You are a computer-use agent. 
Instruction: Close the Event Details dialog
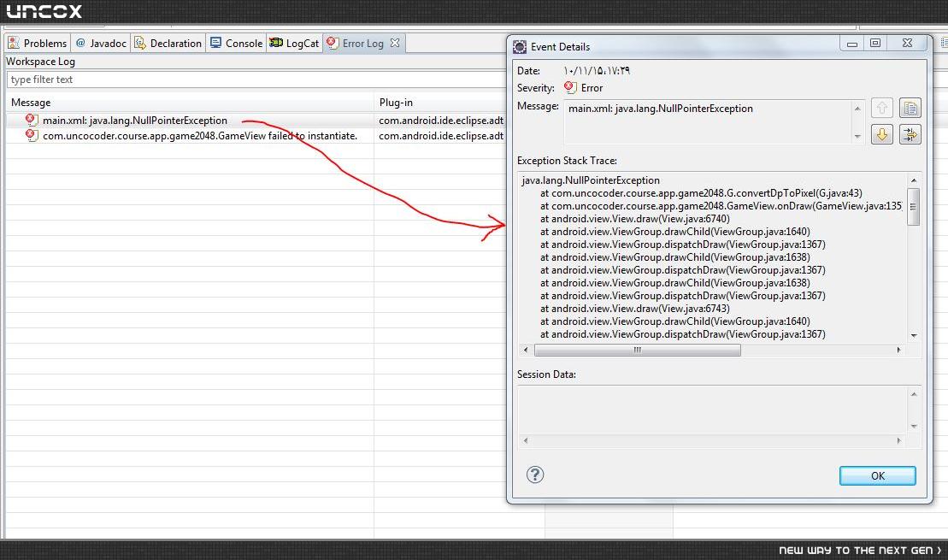pos(907,44)
